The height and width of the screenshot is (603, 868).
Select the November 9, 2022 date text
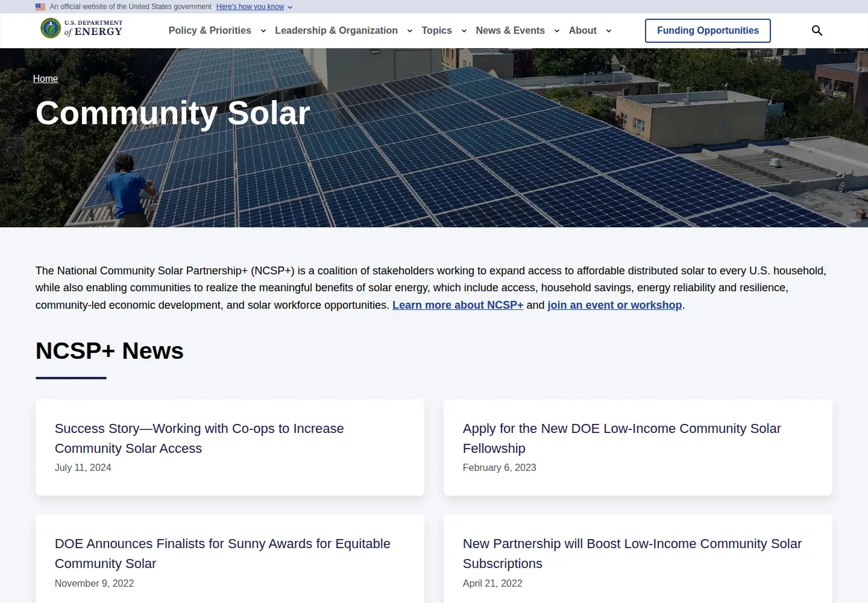click(95, 584)
